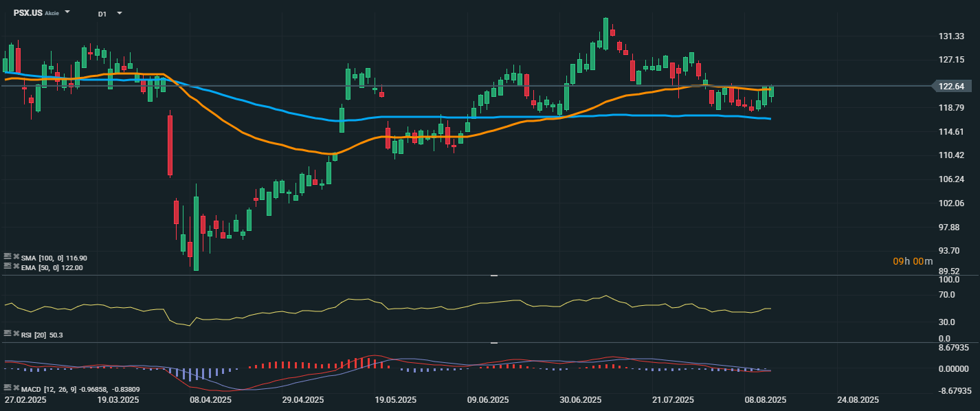Open settings icon for RSI indicator

tap(8, 333)
